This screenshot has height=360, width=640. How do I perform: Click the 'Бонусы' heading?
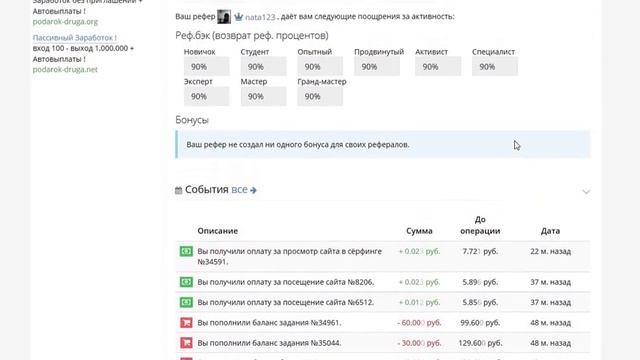click(x=192, y=120)
